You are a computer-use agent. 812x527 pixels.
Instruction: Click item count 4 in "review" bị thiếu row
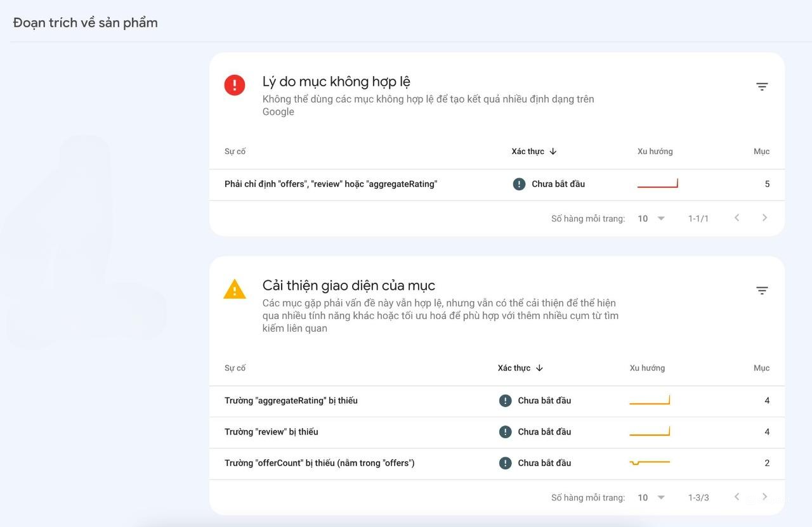767,432
